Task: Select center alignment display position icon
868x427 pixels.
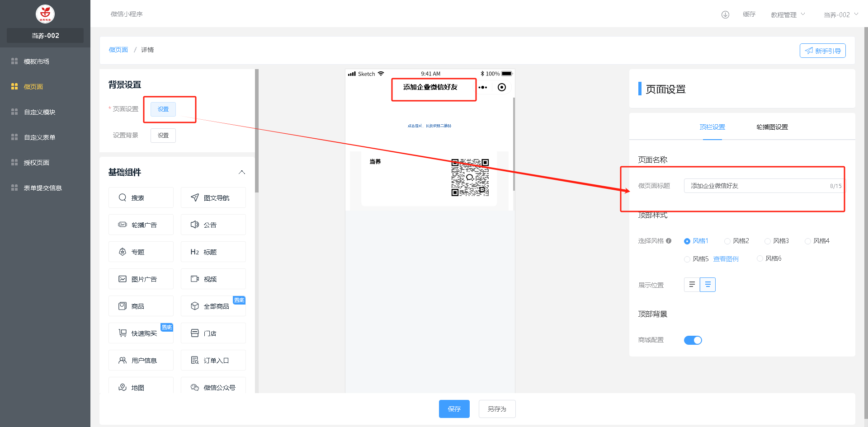Action: point(708,285)
